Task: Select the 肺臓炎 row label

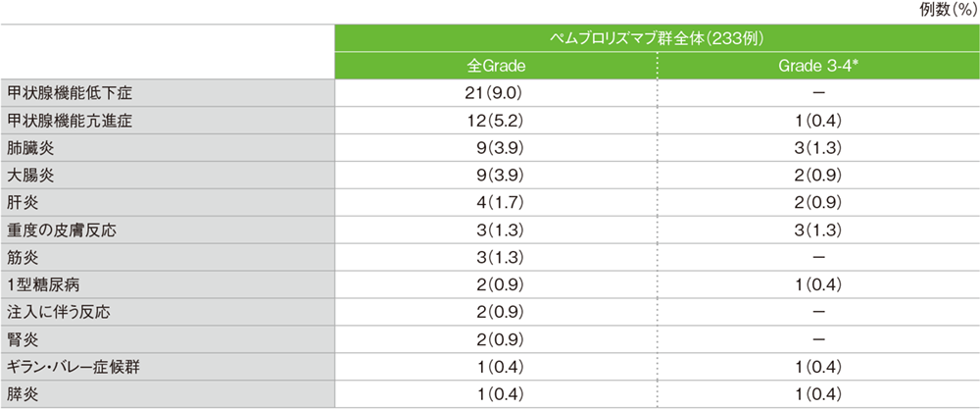Action: 29,148
